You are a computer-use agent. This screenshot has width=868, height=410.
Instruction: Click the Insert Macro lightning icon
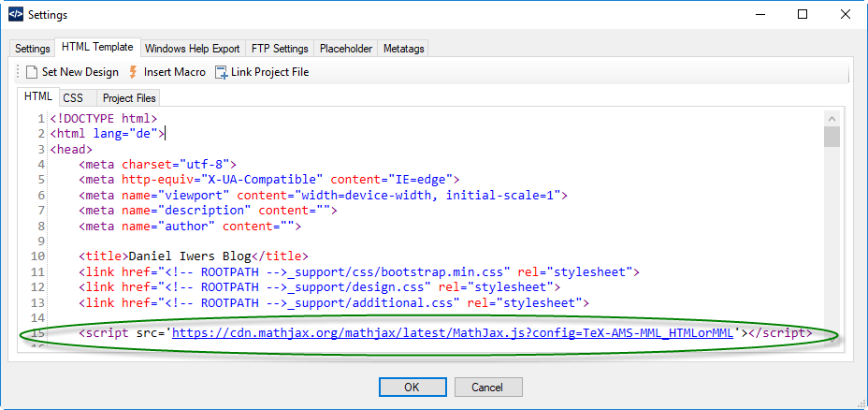tap(133, 72)
